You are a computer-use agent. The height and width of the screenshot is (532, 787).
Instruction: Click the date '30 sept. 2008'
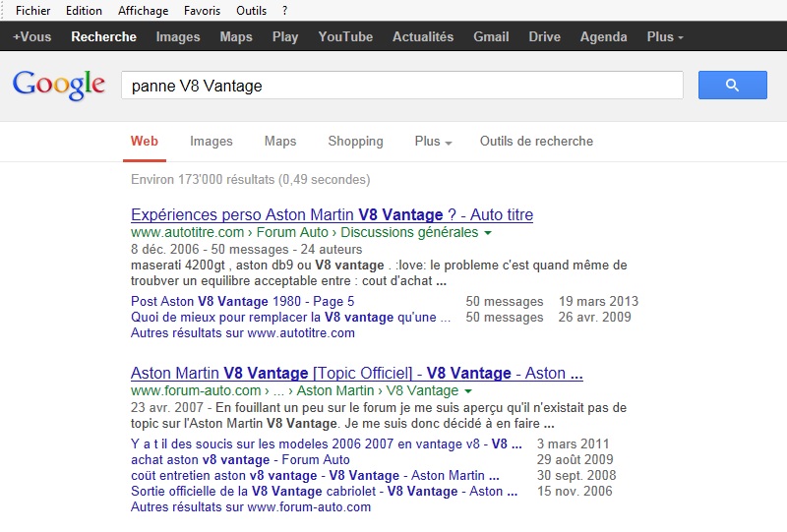click(x=576, y=475)
